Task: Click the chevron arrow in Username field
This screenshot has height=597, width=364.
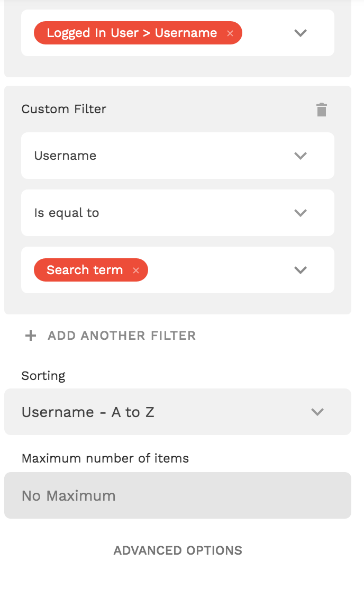Action: 301,156
